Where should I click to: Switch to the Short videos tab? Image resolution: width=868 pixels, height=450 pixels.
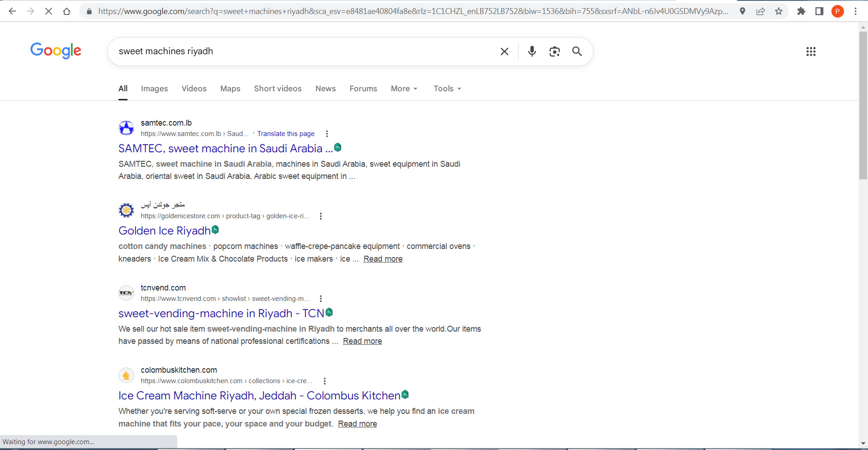tap(278, 89)
